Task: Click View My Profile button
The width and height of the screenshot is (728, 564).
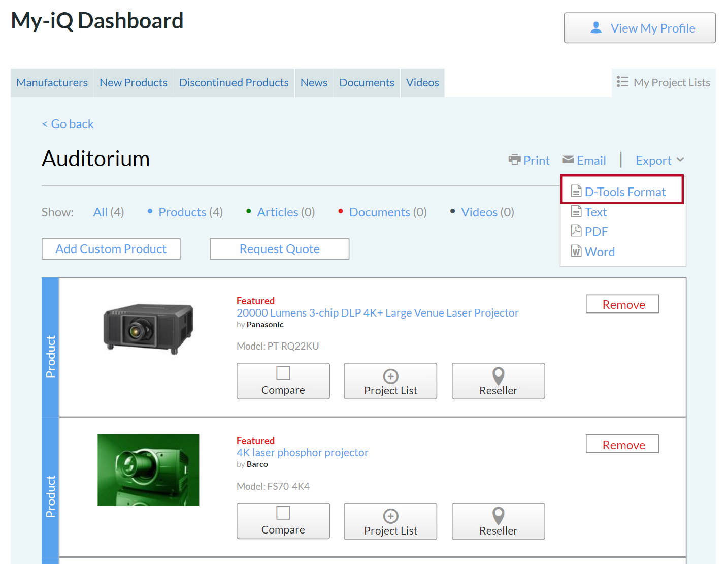Action: (640, 28)
